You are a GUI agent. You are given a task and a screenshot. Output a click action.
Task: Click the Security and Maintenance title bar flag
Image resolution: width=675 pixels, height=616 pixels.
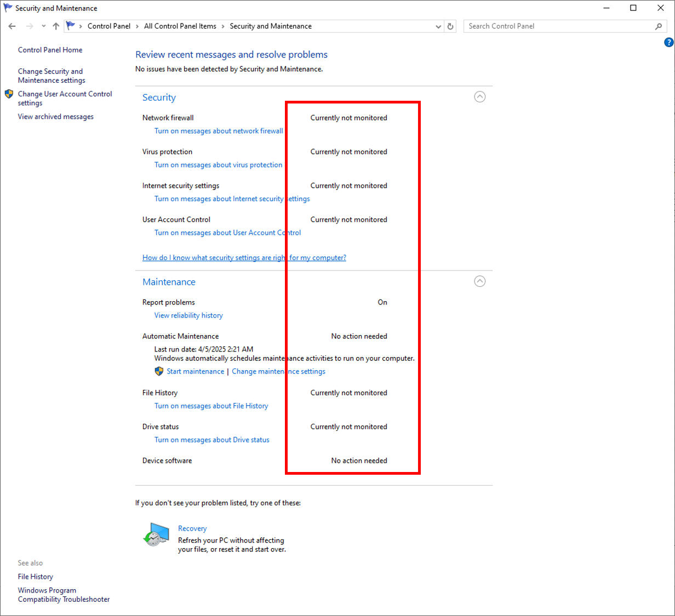[8, 8]
